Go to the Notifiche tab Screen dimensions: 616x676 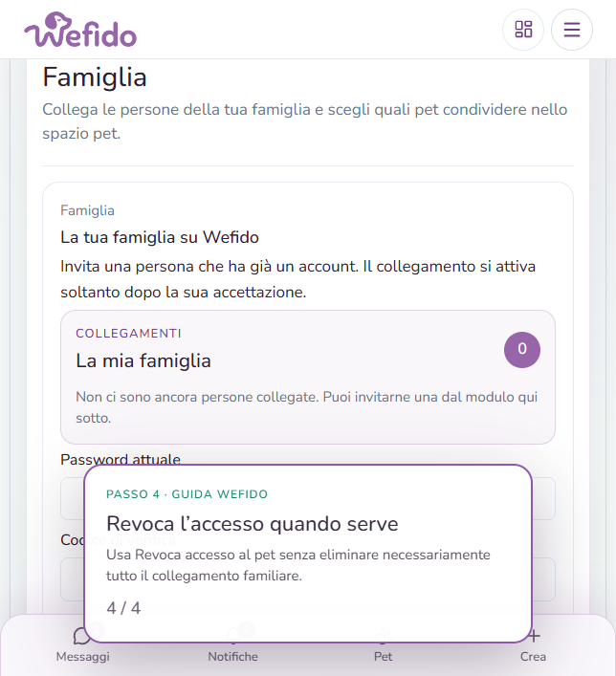point(233,645)
